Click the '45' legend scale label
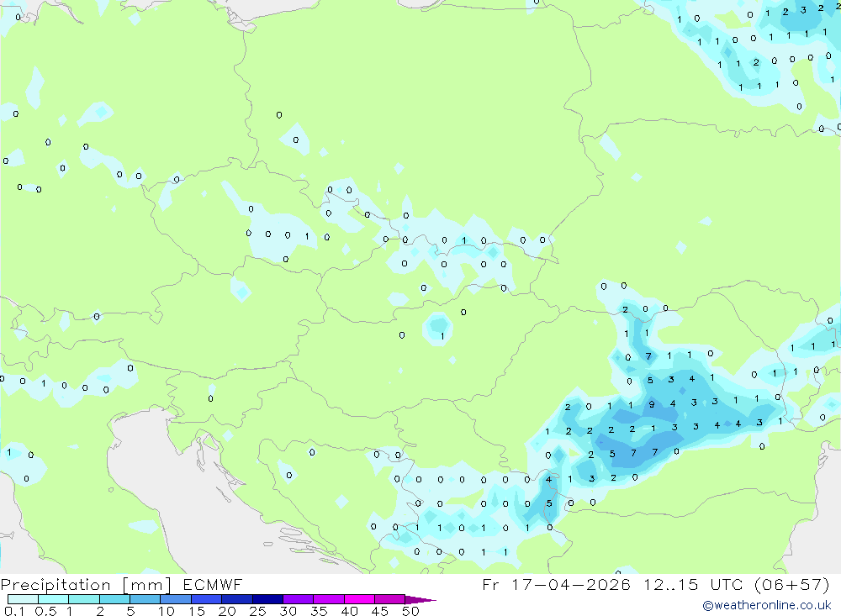 pos(380,611)
